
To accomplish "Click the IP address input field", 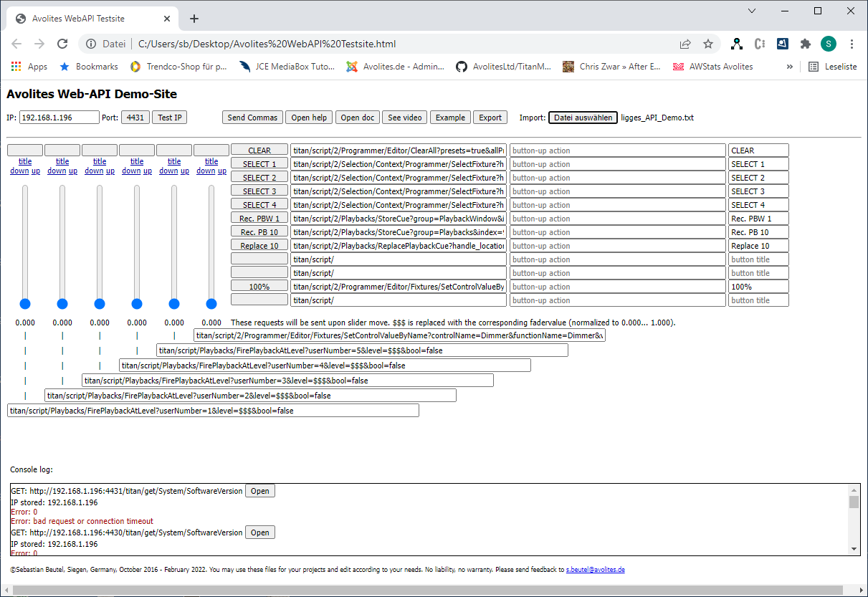I will pos(59,118).
